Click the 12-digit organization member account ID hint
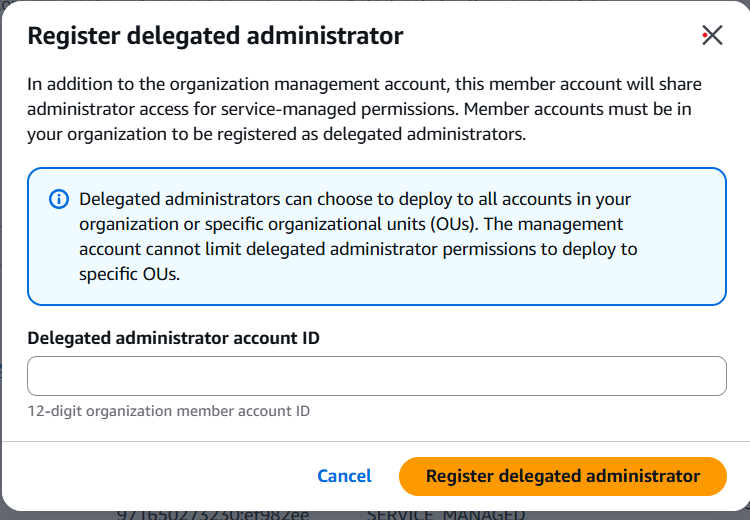 coord(168,411)
